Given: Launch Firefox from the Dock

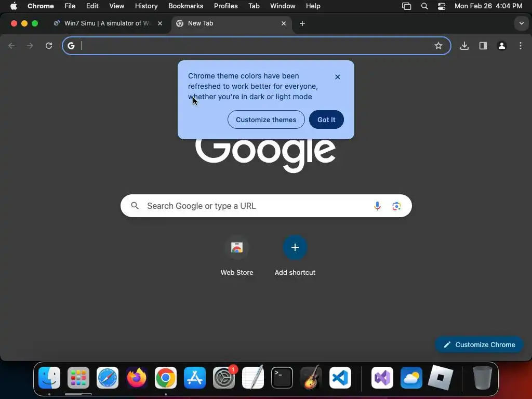Looking at the screenshot, I should 137,378.
